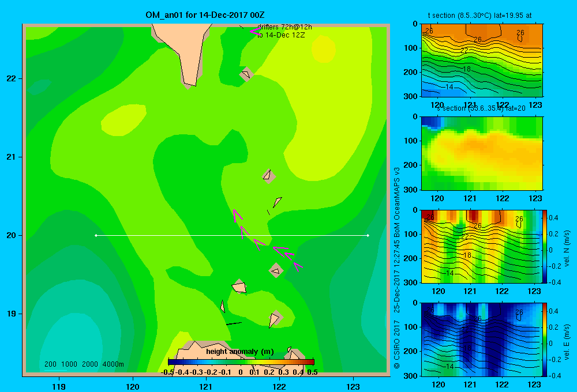Click the magenta drifter arrow beside the drifters label

(255, 32)
